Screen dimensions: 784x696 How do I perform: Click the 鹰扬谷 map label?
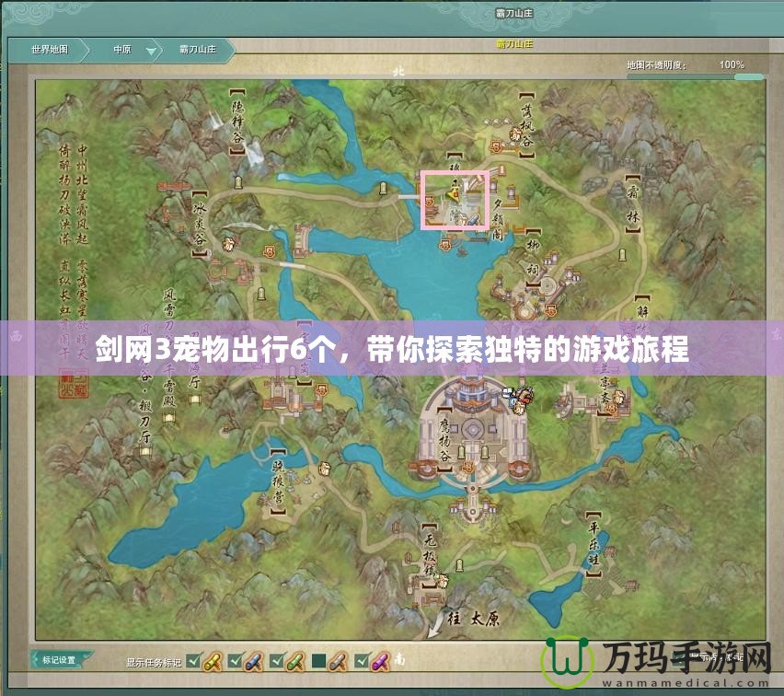[x=445, y=439]
